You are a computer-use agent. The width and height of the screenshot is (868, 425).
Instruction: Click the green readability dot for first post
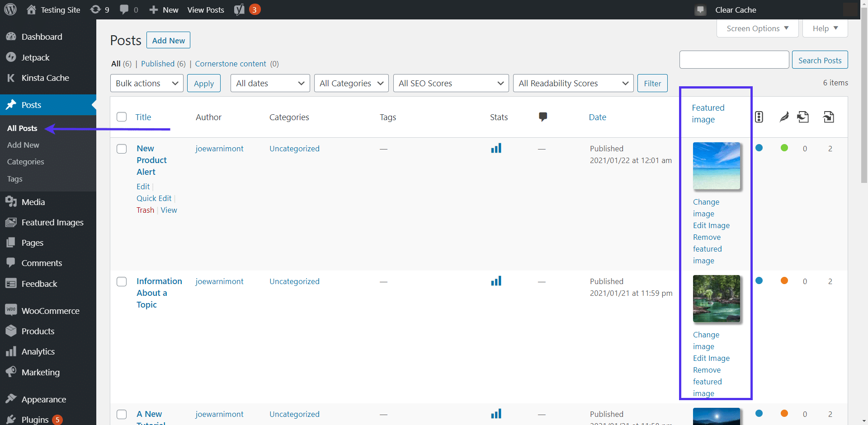pyautogui.click(x=784, y=148)
